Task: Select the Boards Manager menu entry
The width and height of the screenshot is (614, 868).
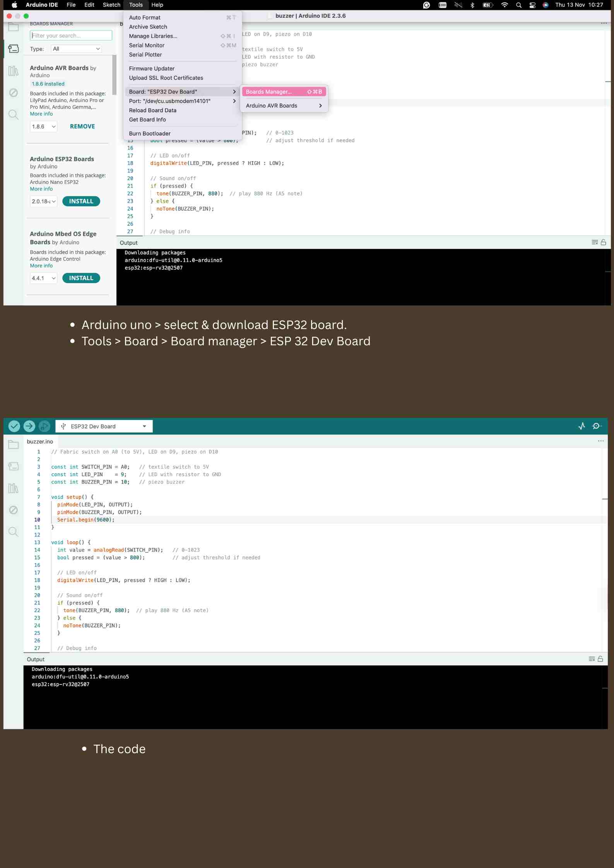Action: pyautogui.click(x=284, y=92)
